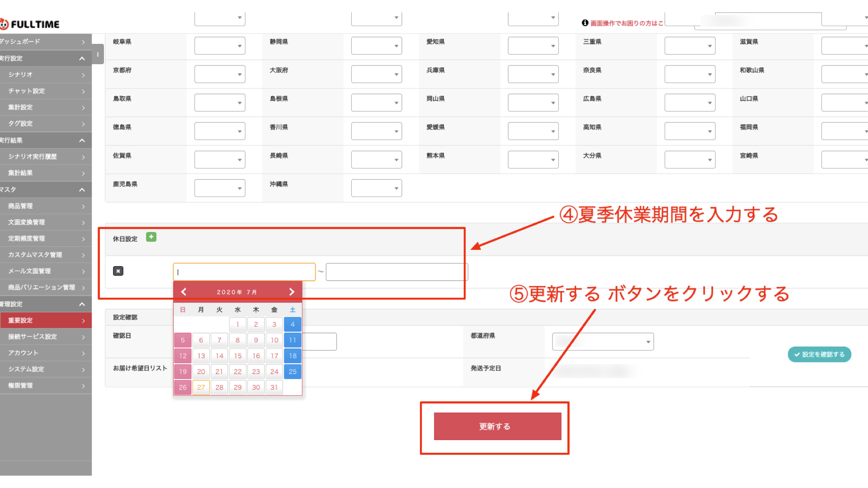The image size is (868, 488).
Task: Remove the holiday row with the x icon
Action: click(x=118, y=271)
